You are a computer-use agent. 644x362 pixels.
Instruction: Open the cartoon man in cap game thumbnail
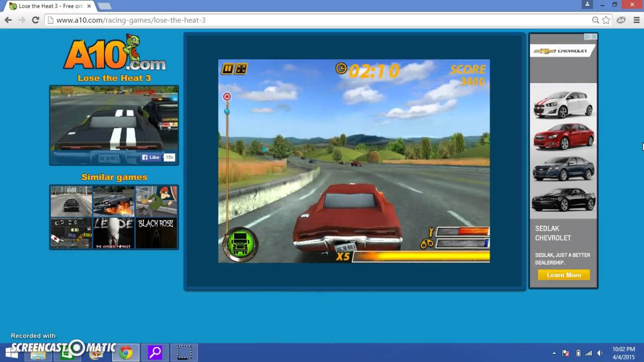click(x=156, y=201)
